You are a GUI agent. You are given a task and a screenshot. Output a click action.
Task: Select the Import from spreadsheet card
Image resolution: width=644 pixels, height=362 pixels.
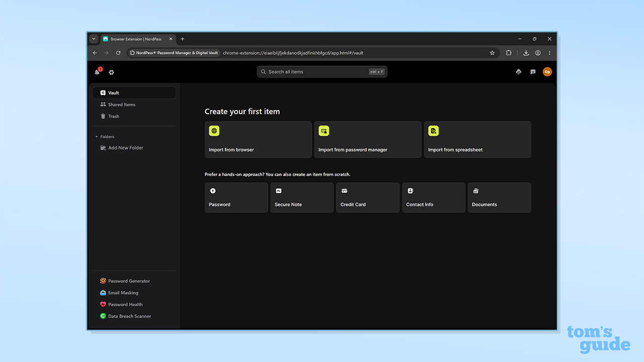click(x=477, y=140)
